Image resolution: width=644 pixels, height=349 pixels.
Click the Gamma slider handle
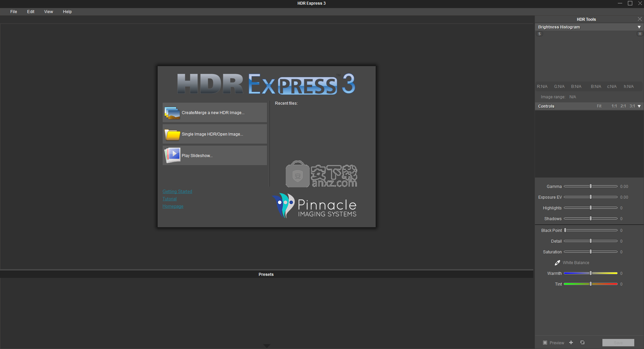pos(591,186)
